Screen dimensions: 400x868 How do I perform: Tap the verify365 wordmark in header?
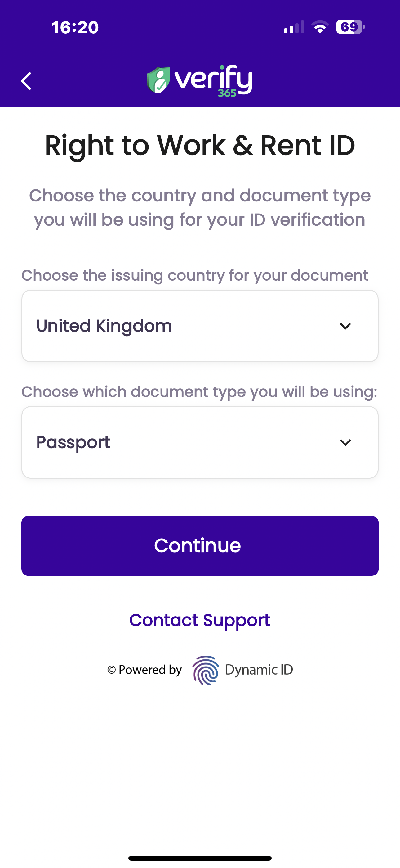click(213, 81)
